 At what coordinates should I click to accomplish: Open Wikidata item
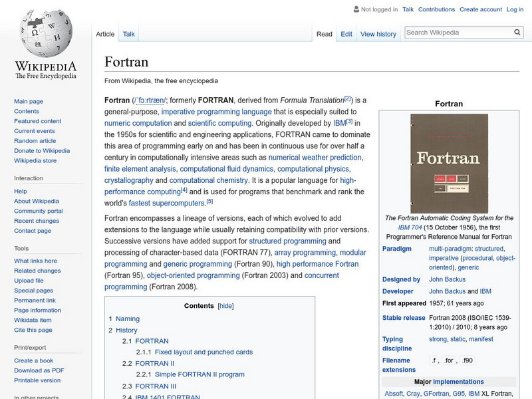(33, 320)
